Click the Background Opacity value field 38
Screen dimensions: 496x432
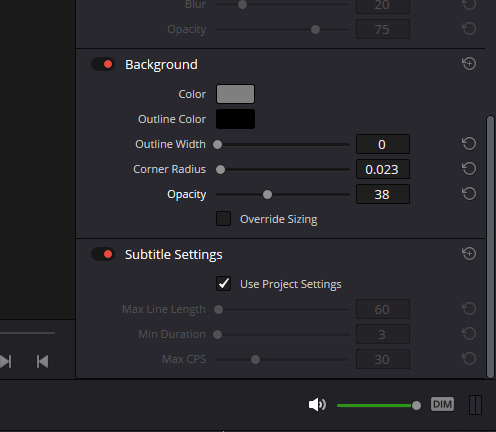(x=383, y=194)
